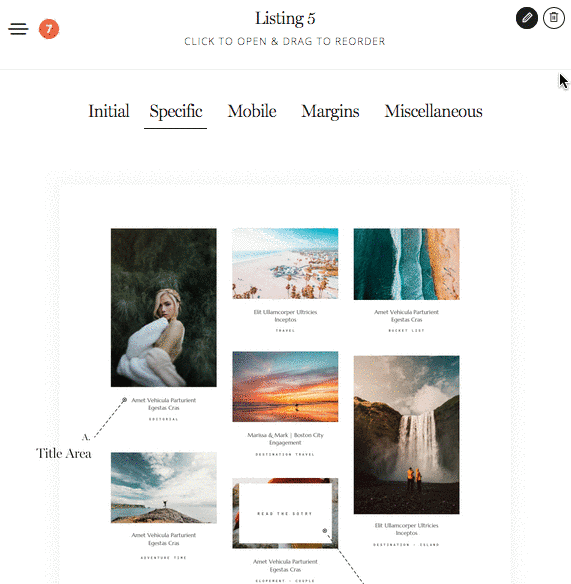Open the Mobile tab
The image size is (571, 584).
tap(252, 111)
